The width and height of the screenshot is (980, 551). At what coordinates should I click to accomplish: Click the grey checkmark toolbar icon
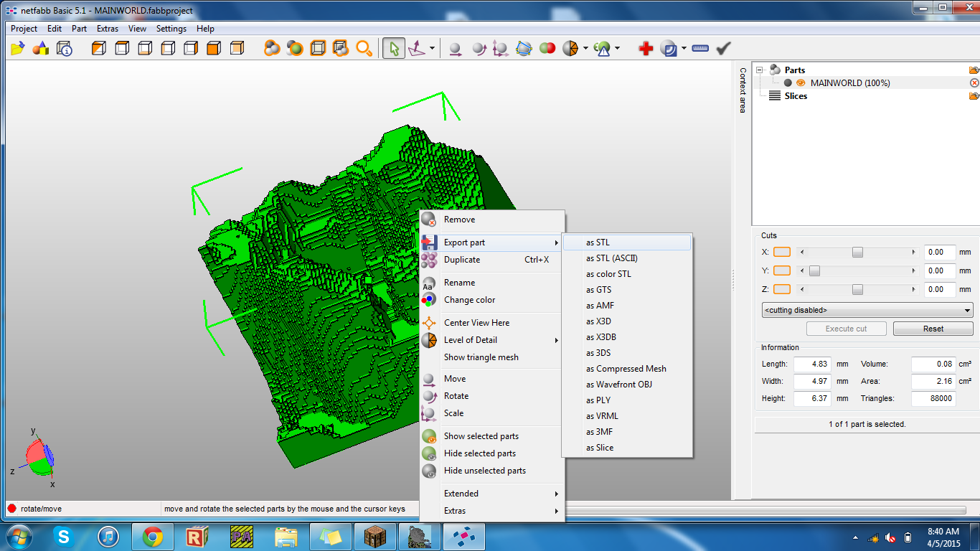723,48
